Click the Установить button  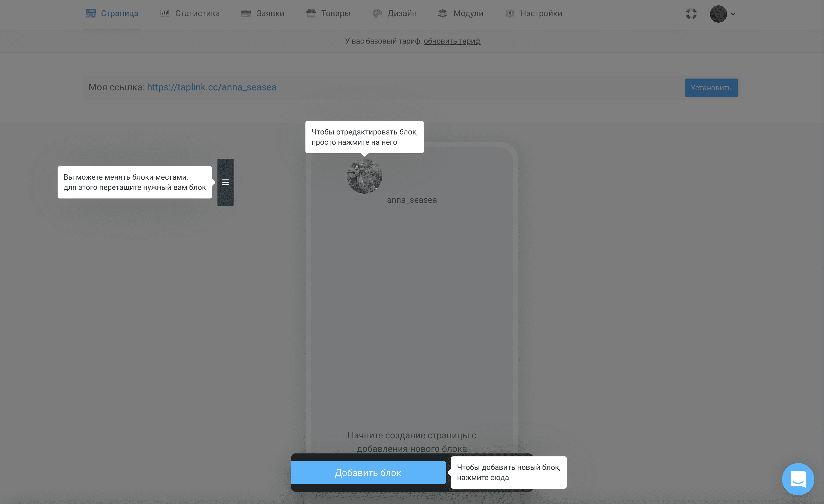click(x=711, y=87)
